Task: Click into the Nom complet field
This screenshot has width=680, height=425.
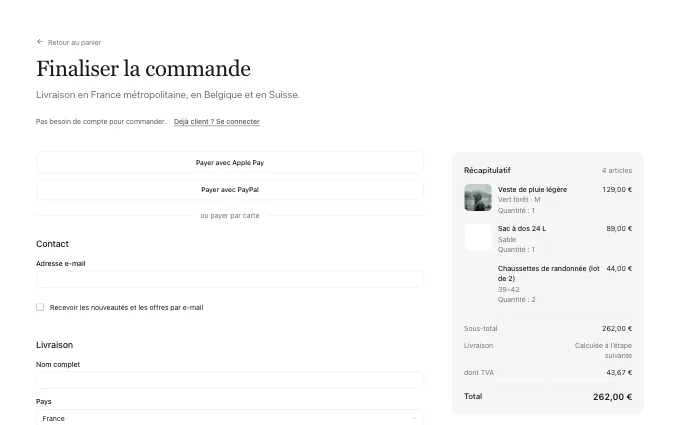Action: click(x=230, y=380)
